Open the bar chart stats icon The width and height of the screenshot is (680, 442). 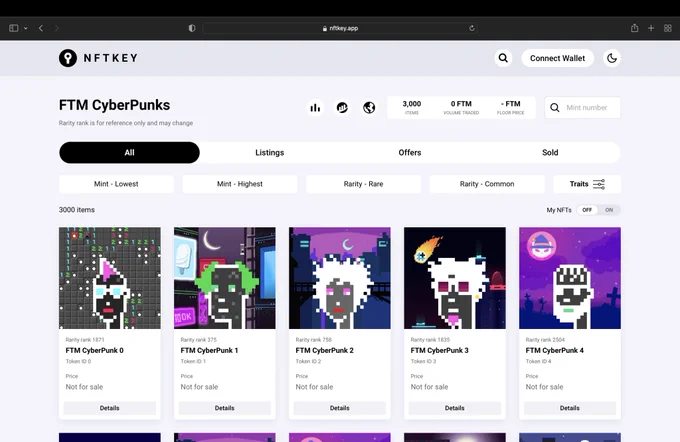pos(315,108)
